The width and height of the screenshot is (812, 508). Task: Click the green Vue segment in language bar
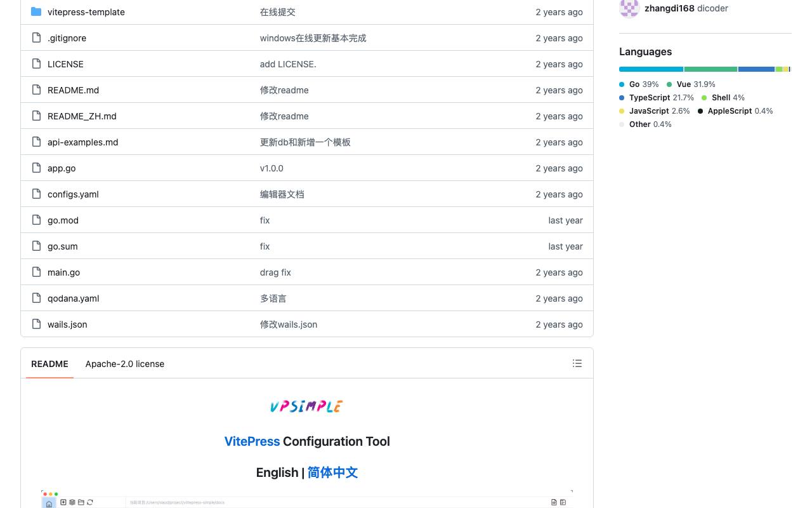click(x=710, y=69)
